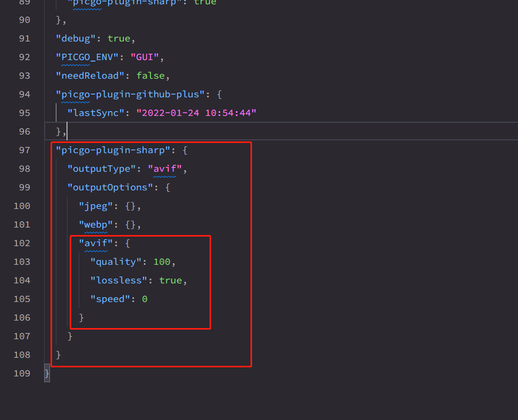Click the false value of needReload

pyautogui.click(x=151, y=76)
